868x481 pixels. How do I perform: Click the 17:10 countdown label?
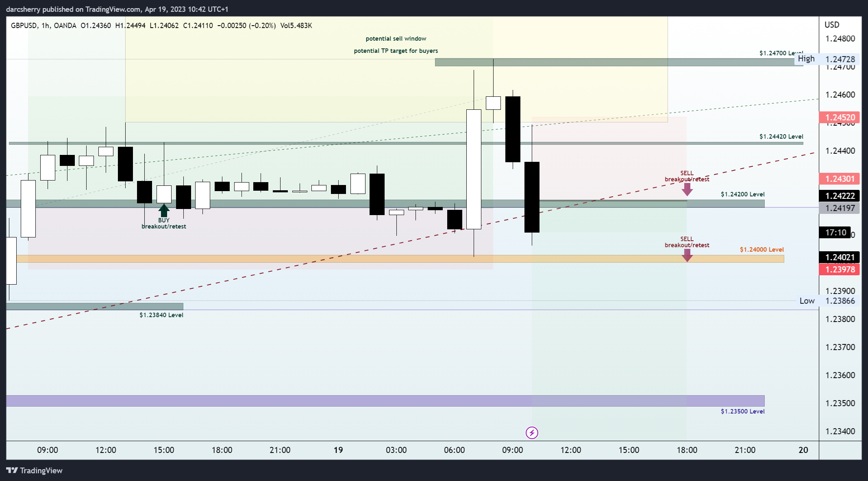pyautogui.click(x=835, y=233)
